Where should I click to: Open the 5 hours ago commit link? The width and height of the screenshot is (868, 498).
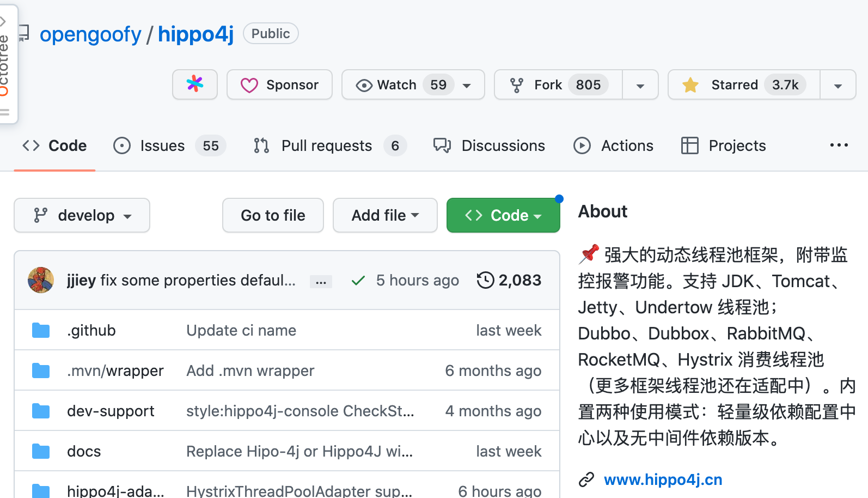[x=418, y=280]
